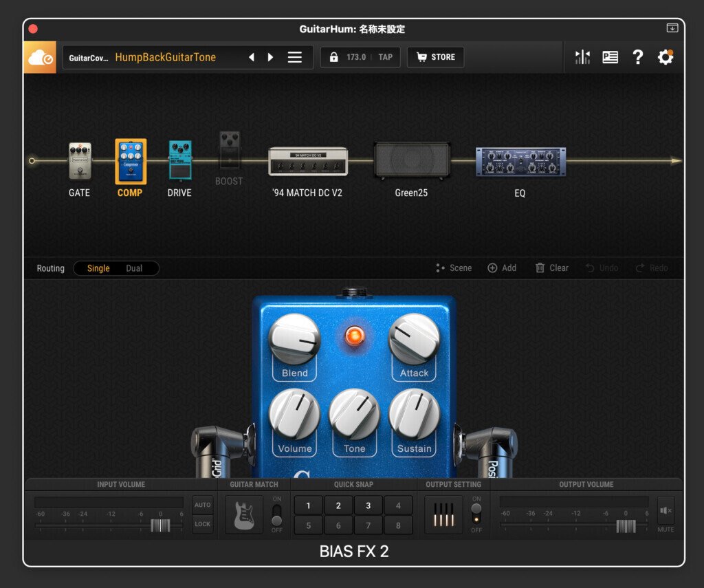
Task: Click the left patch cable plug on pedal
Action: click(x=223, y=451)
